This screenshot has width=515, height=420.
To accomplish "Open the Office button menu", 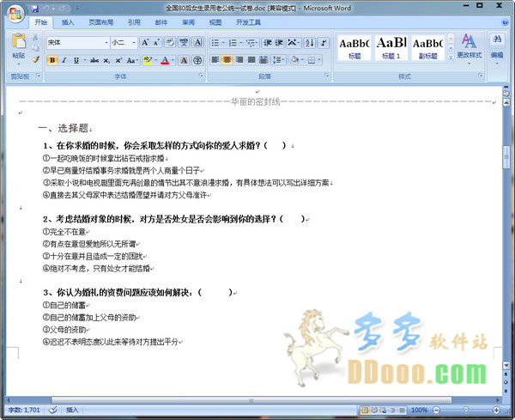I will [x=15, y=14].
